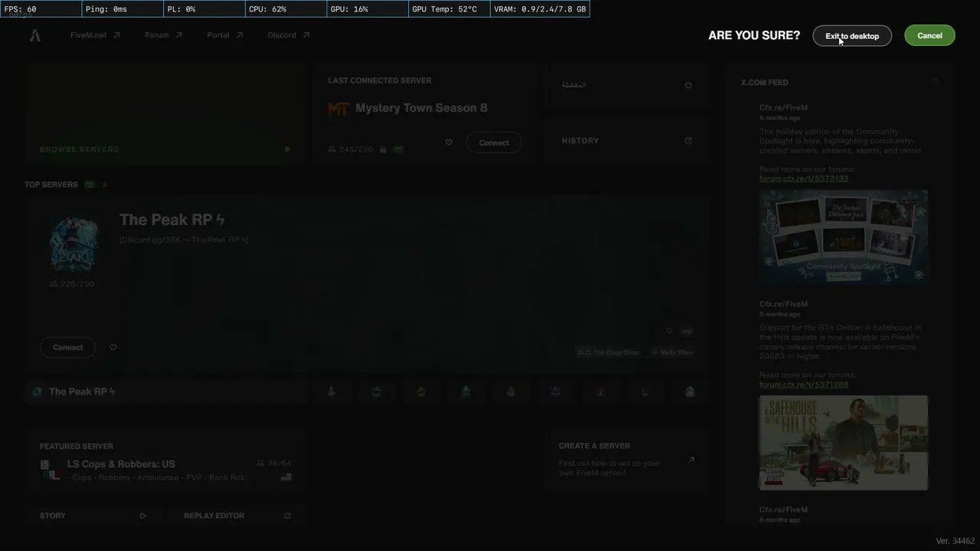
Task: Open the LS Cops & Robbers: US featured server
Action: pyautogui.click(x=165, y=461)
